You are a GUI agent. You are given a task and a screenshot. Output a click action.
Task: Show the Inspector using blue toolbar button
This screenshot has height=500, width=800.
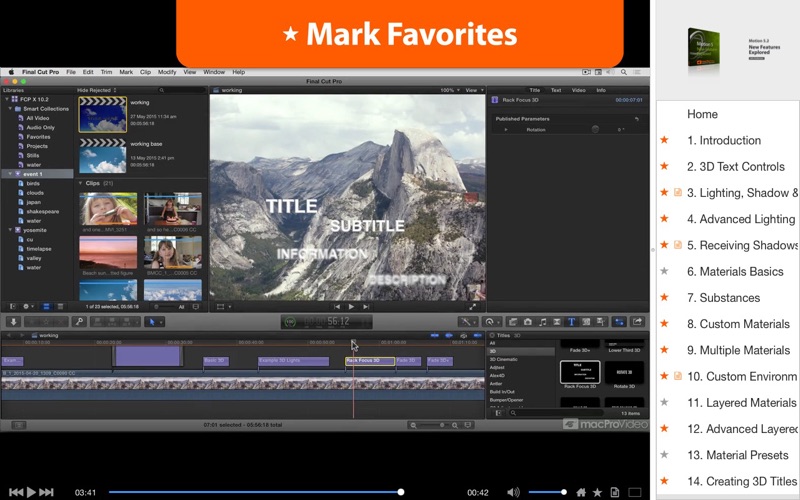(619, 321)
